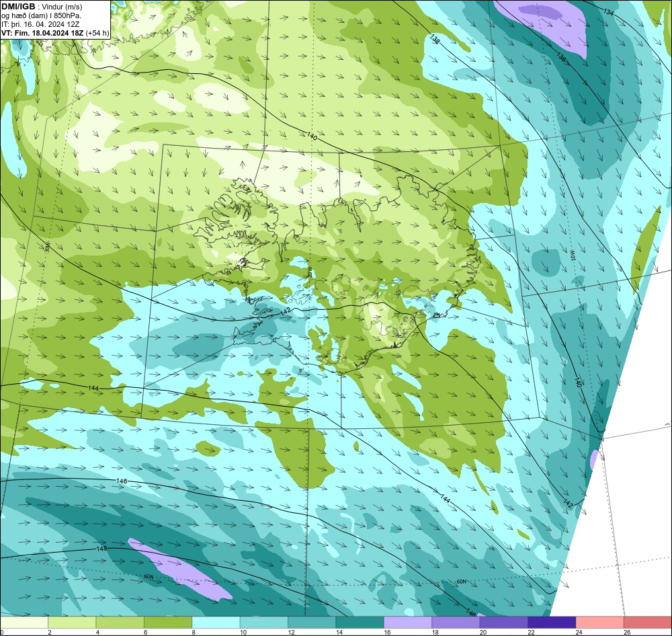This screenshot has height=636, width=672.
Task: Click the 'VT: Fim. 18.04.2024 18Z' valid time
Action: point(43,33)
